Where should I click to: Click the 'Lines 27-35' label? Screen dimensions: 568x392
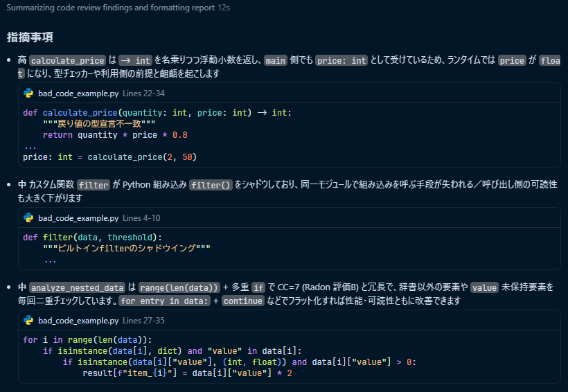pyautogui.click(x=143, y=320)
